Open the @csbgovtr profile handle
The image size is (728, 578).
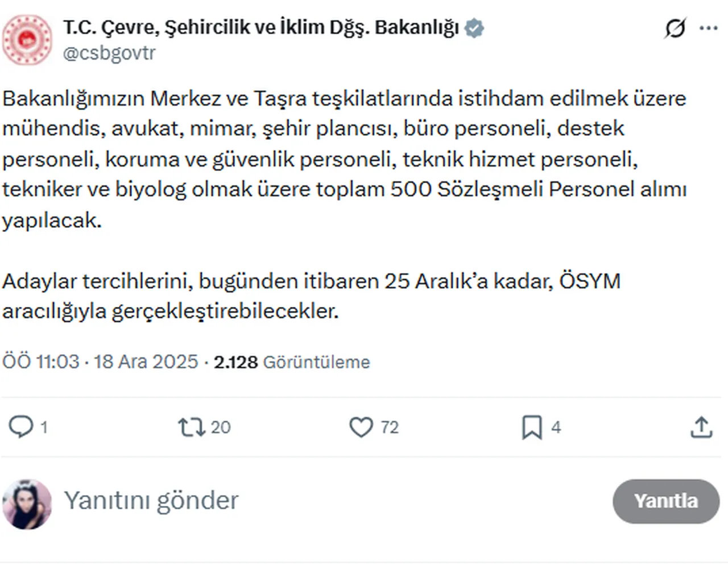(x=111, y=53)
